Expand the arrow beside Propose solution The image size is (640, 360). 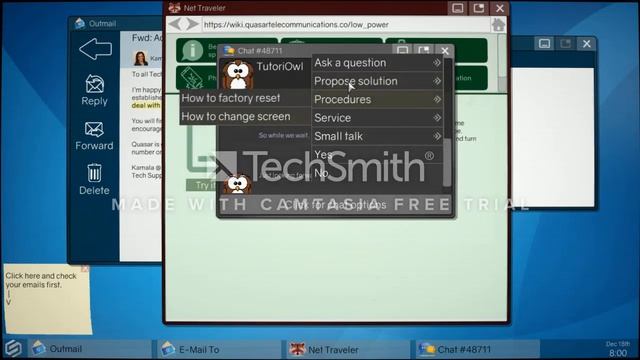pyautogui.click(x=437, y=81)
